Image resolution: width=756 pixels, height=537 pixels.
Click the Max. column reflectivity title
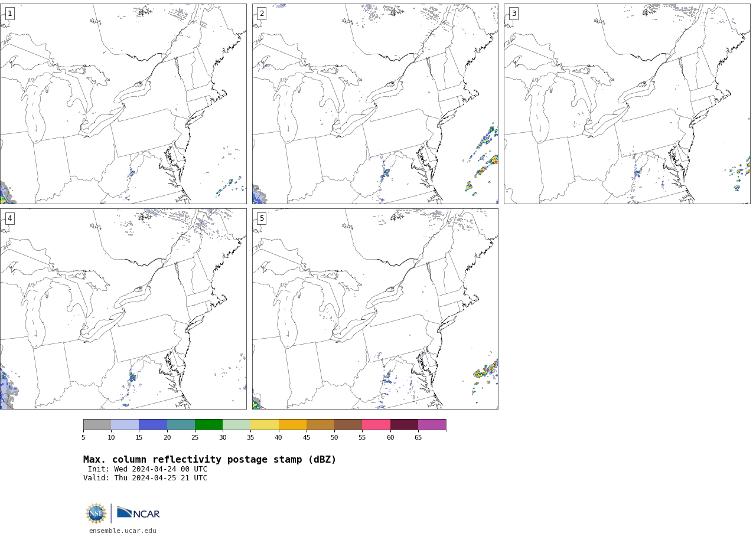(210, 460)
